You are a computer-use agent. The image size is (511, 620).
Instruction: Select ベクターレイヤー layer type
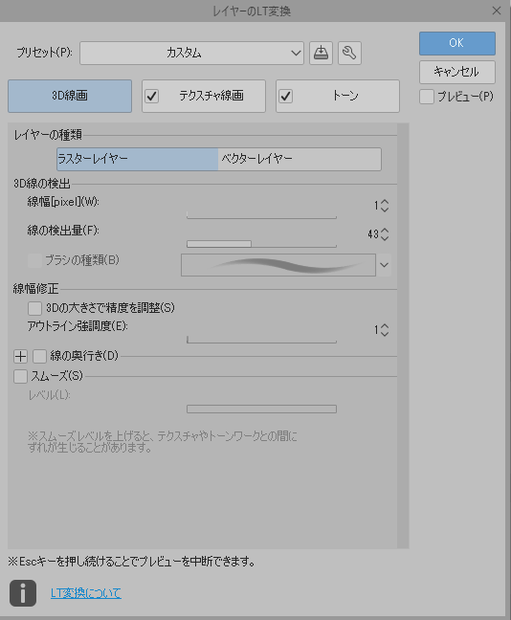(299, 159)
